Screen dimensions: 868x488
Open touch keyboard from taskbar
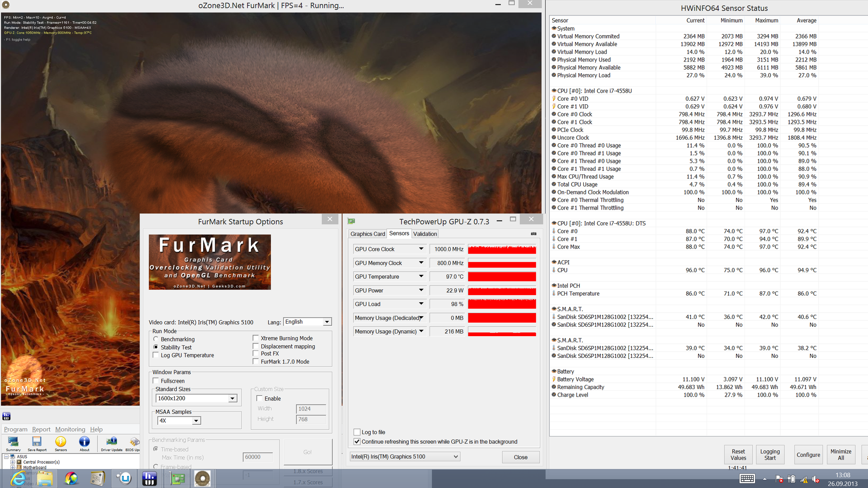tap(747, 479)
